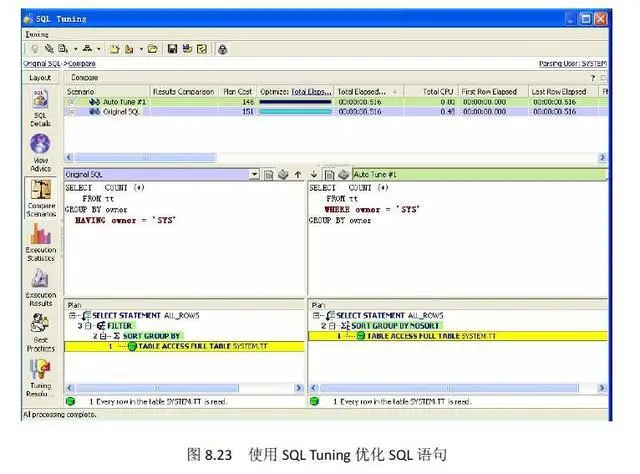The height and width of the screenshot is (474, 640).
Task: Click the lightbulb advice toolbar icon
Action: click(x=35, y=49)
